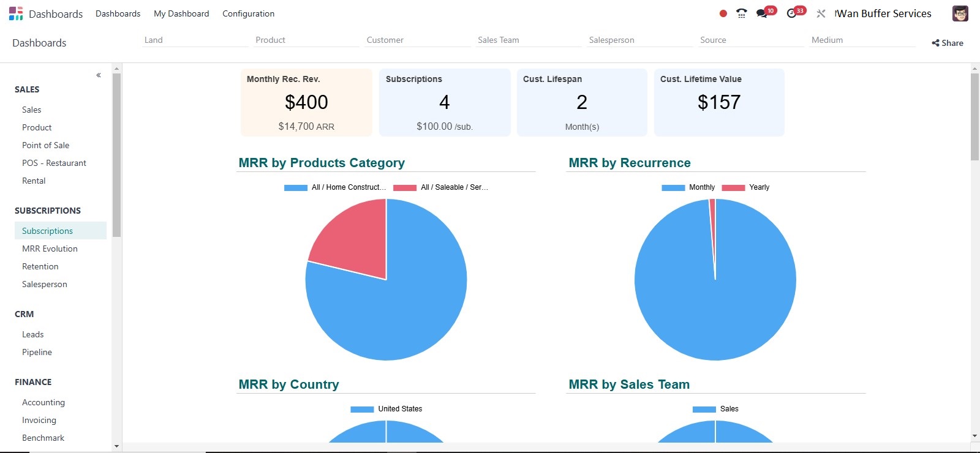The height and width of the screenshot is (453, 980).
Task: Open the Product filter field
Action: [306, 40]
